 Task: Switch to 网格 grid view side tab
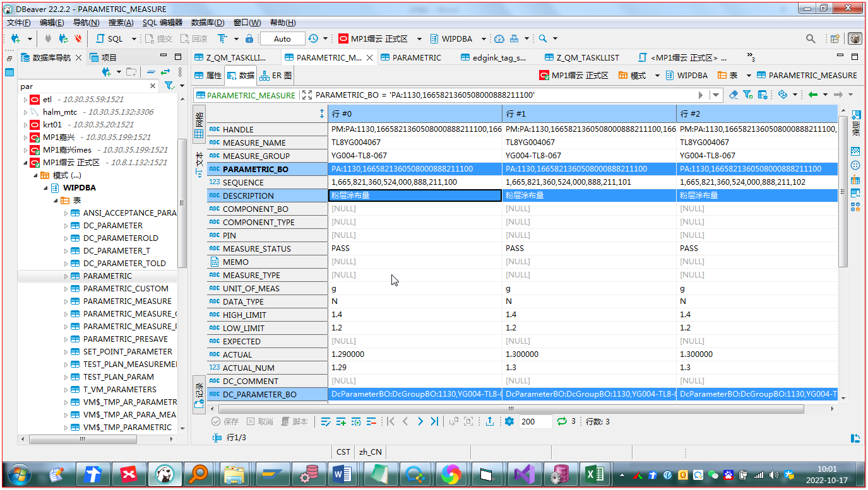tap(199, 124)
